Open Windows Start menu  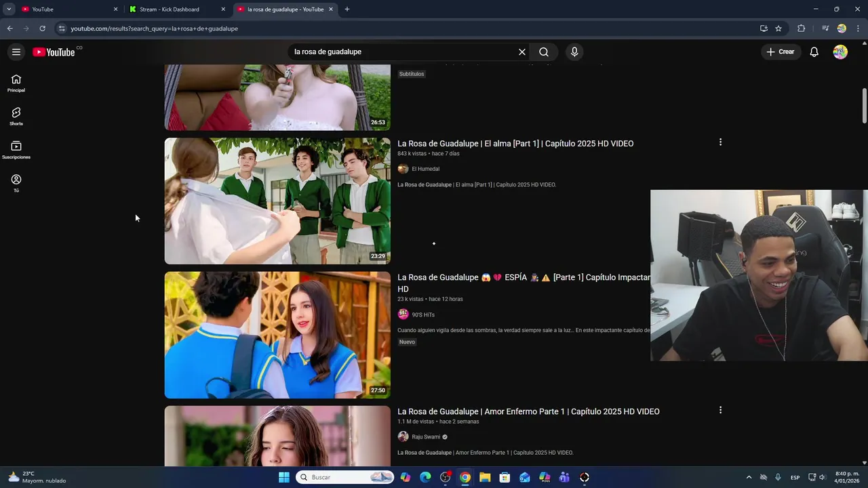click(283, 477)
